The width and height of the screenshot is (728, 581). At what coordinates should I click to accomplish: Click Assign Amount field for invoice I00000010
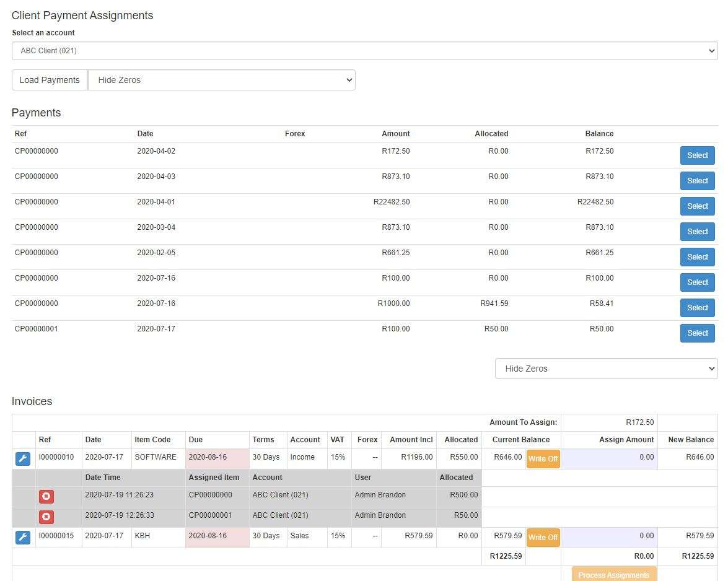coord(609,458)
